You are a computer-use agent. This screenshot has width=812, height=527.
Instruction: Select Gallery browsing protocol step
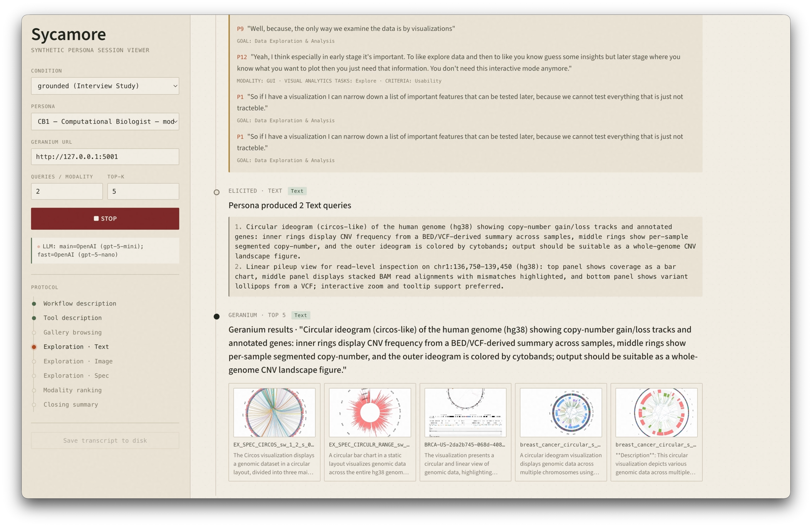pos(72,332)
